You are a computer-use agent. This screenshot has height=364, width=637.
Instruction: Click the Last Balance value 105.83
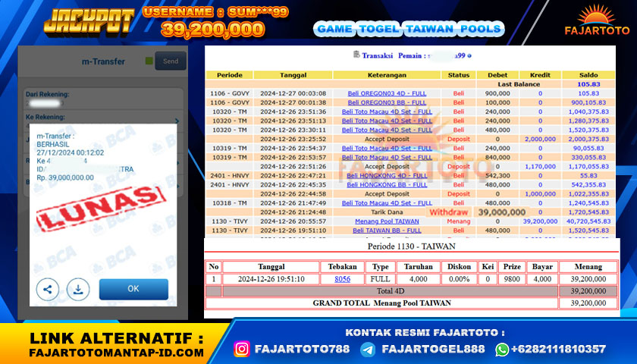pyautogui.click(x=588, y=84)
